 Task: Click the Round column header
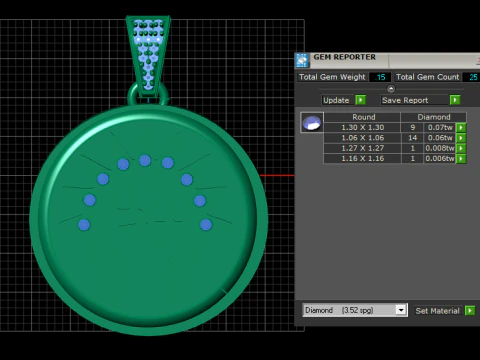point(362,117)
